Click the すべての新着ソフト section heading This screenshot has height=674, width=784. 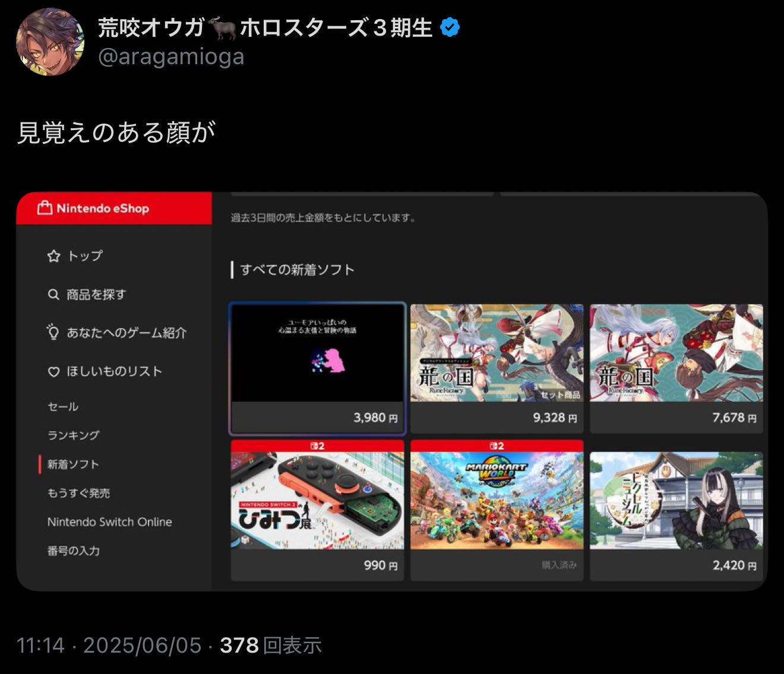[x=297, y=270]
